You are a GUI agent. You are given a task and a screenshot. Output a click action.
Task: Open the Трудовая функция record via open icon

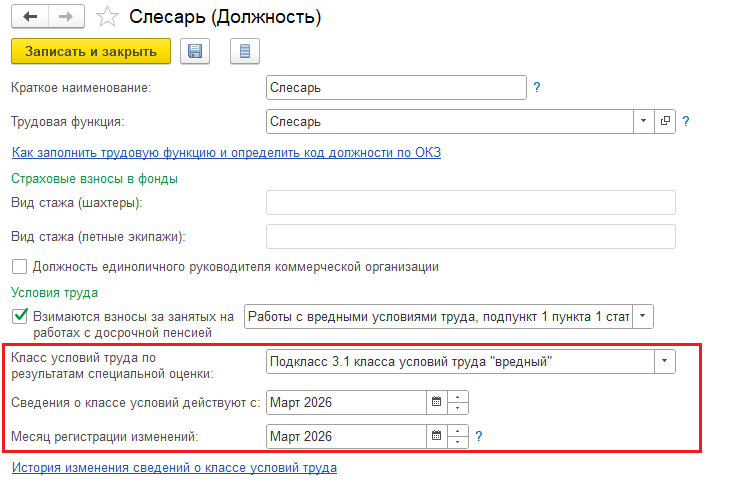pyautogui.click(x=665, y=121)
